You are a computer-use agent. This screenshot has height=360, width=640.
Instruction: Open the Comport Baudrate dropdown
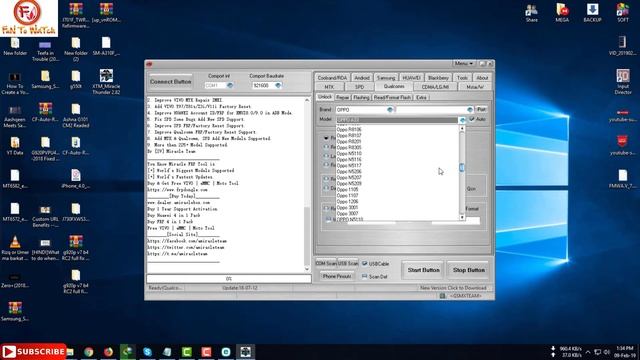278,85
